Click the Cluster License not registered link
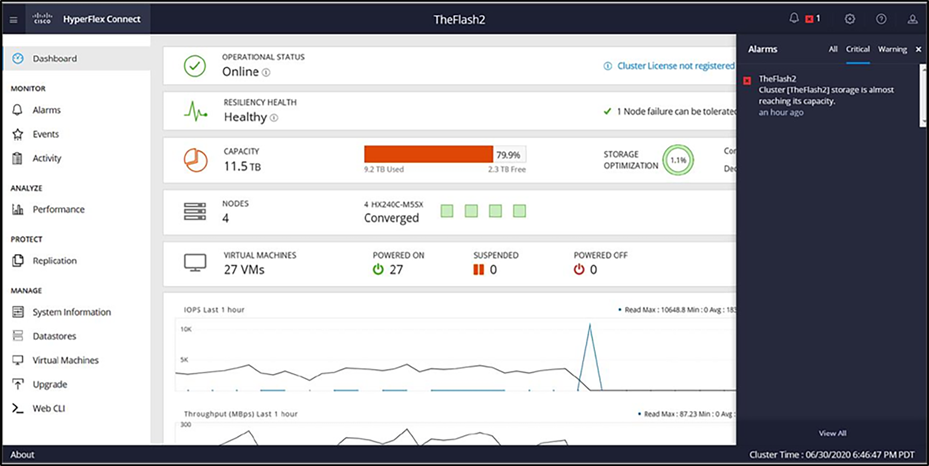The image size is (929, 466). coord(675,66)
